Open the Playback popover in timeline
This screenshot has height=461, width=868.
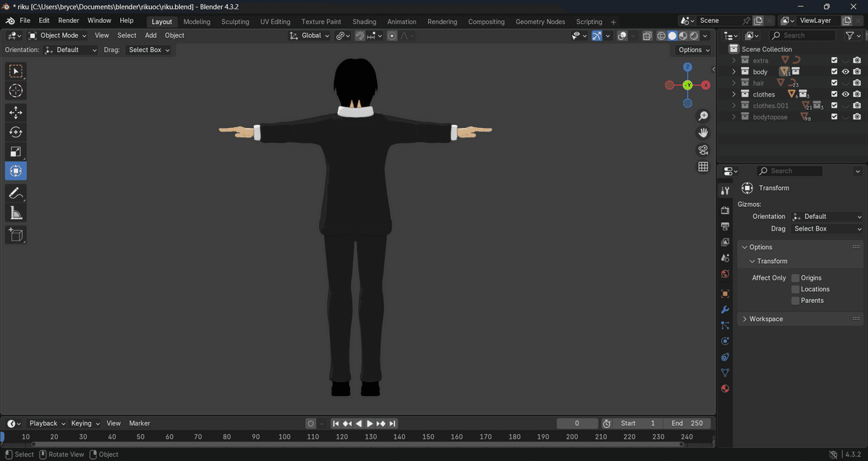tap(47, 423)
